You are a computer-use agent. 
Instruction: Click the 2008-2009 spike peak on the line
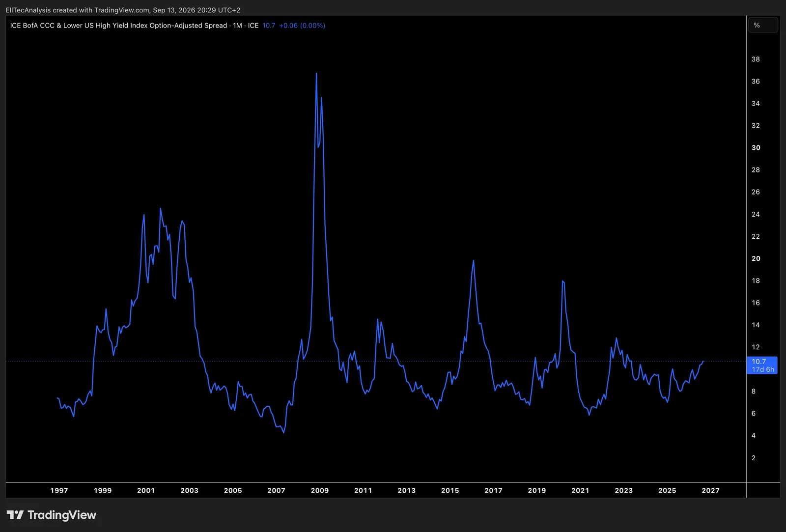tap(316, 74)
